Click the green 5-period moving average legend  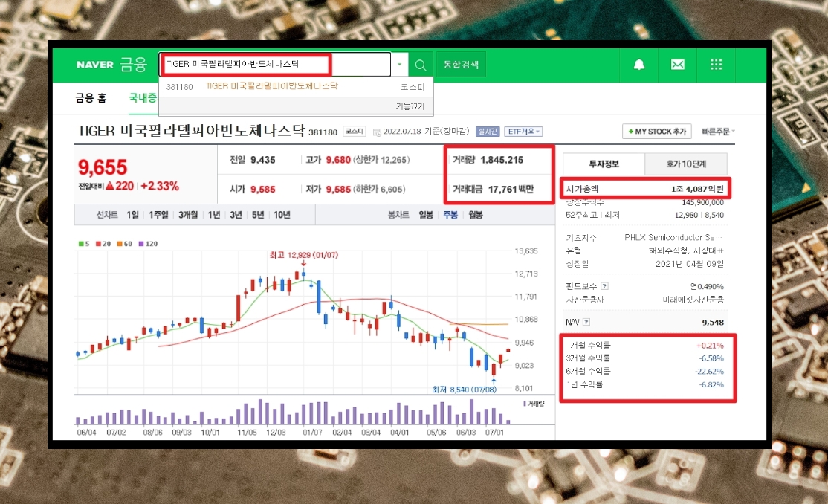[84, 244]
